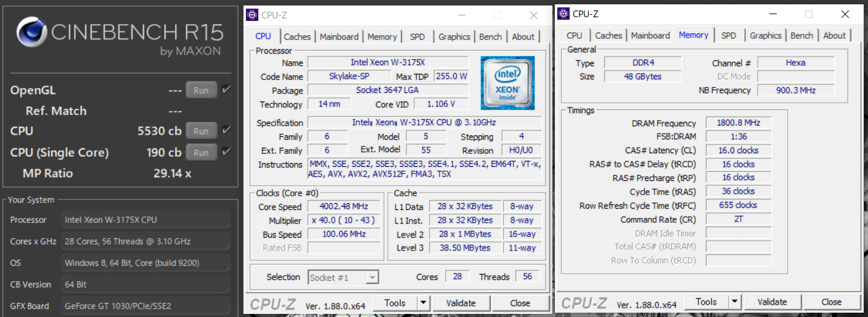Click the Code Name value Skylake-SP
This screenshot has height=317, width=868.
tap(349, 76)
